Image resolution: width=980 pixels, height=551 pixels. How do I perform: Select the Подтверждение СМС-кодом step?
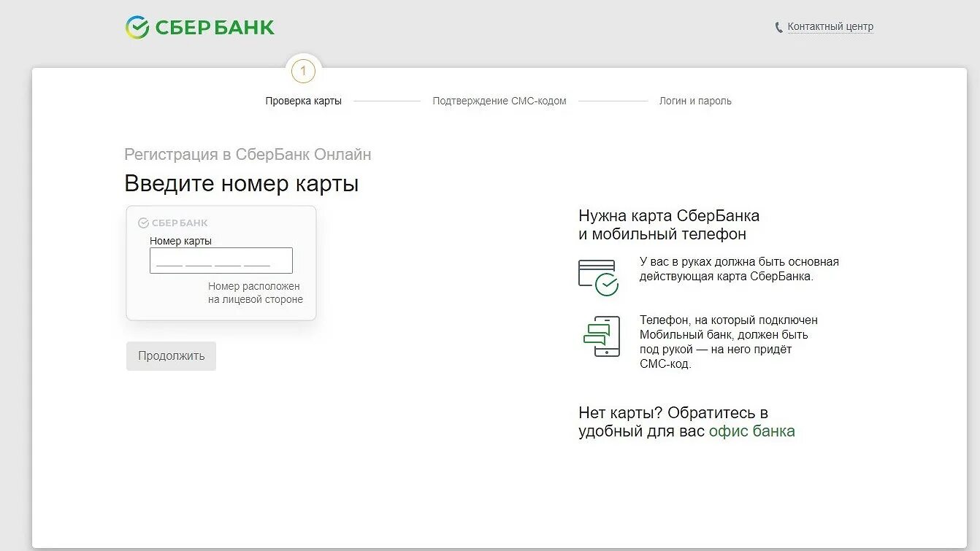499,101
